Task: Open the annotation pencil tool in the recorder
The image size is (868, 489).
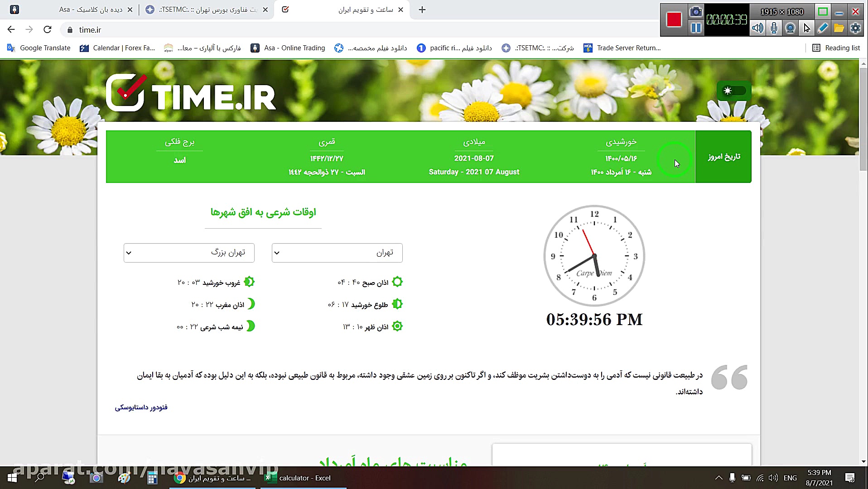Action: (x=823, y=28)
